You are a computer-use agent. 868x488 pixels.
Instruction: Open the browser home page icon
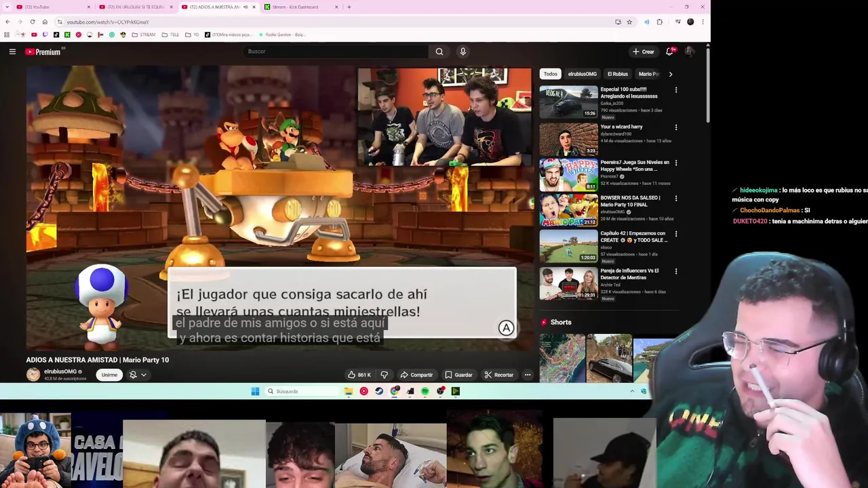coord(45,22)
